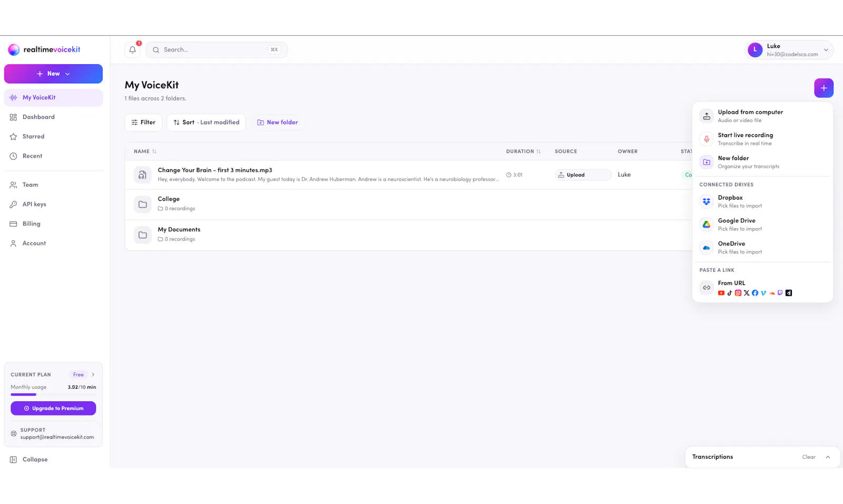
Task: Open the Billing page
Action: (x=53, y=224)
